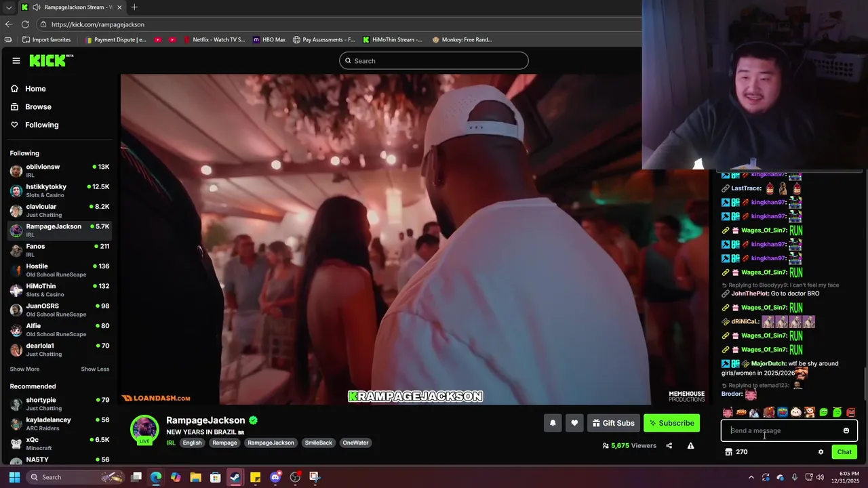Select the English tag
Screen dimensions: 868x488
coord(192,443)
